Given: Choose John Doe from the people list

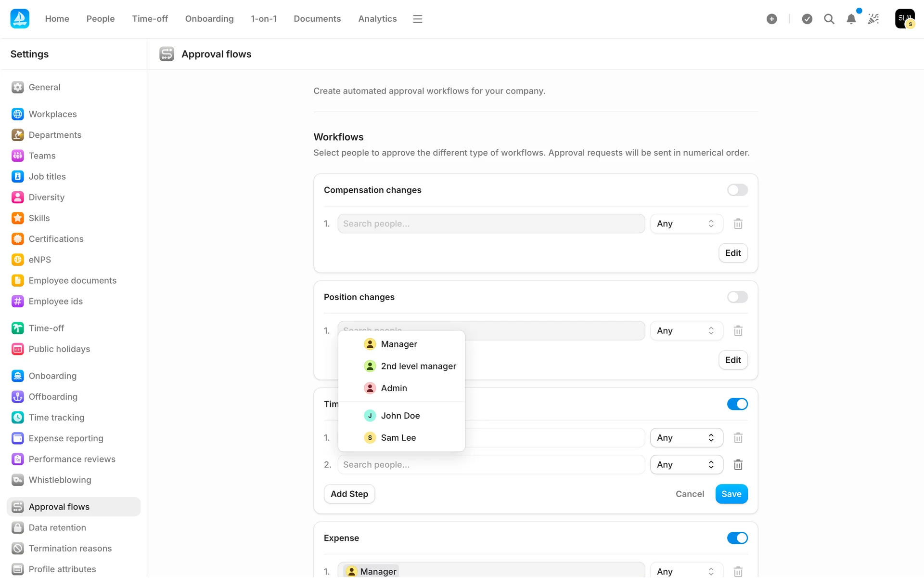Looking at the screenshot, I should point(400,416).
